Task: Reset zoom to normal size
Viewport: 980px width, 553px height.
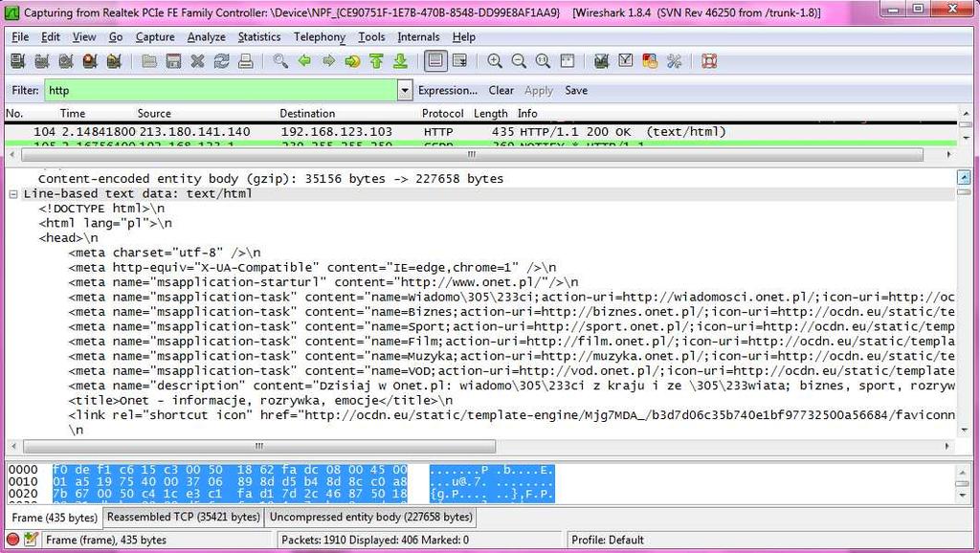Action: pos(544,61)
